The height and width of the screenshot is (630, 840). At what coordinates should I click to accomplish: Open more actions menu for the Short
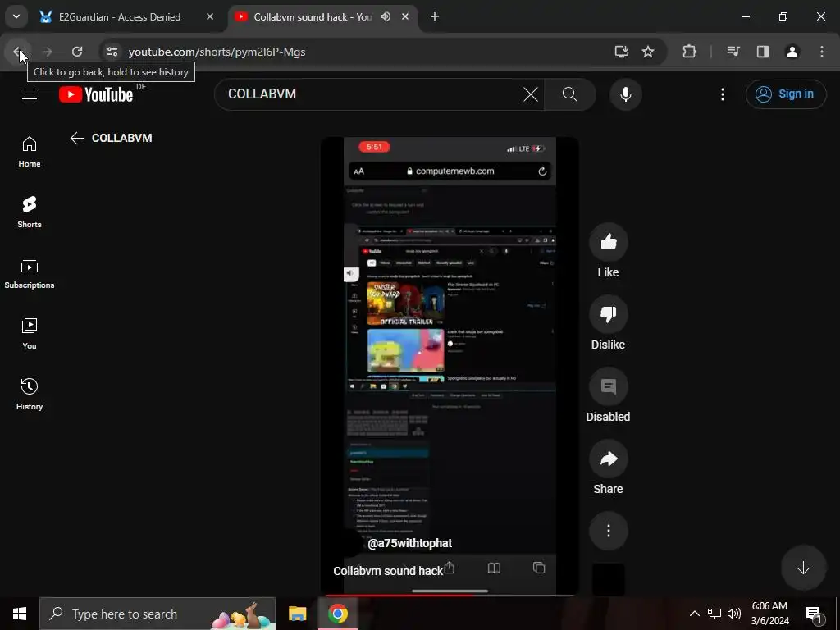(x=609, y=531)
